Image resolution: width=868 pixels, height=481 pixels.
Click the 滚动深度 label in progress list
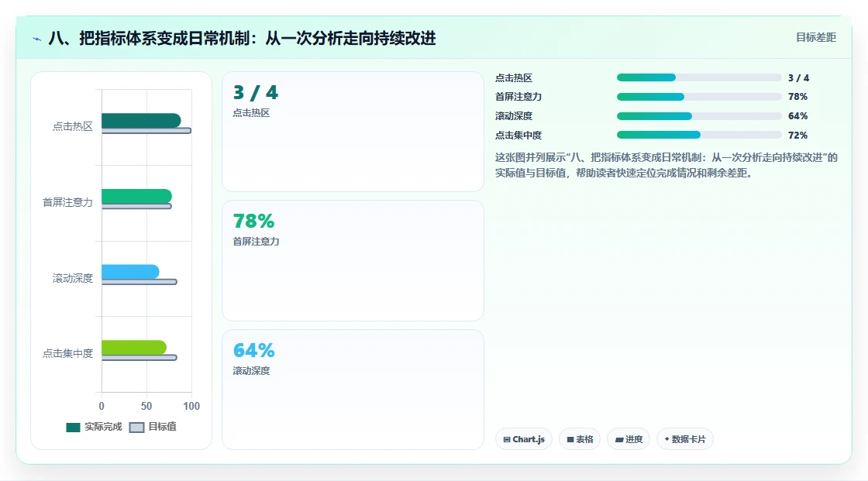pyautogui.click(x=514, y=116)
